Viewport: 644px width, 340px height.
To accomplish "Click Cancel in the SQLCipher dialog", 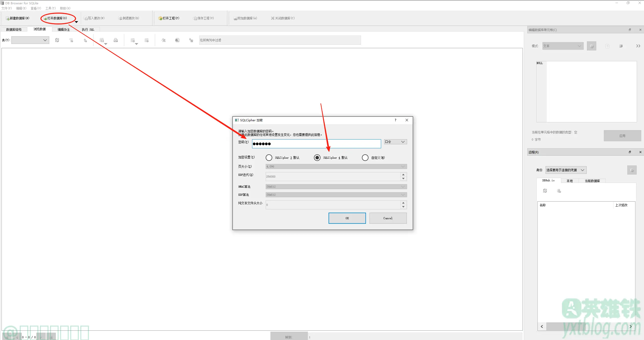I will click(388, 218).
